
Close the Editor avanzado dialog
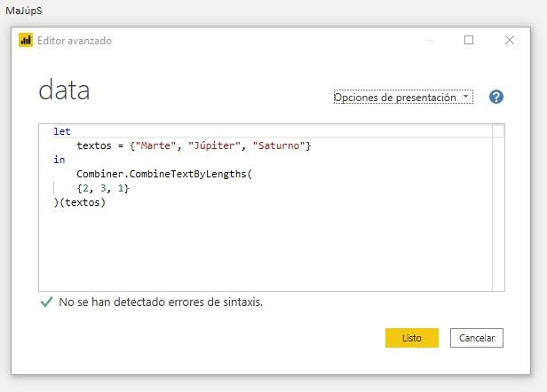click(x=510, y=40)
